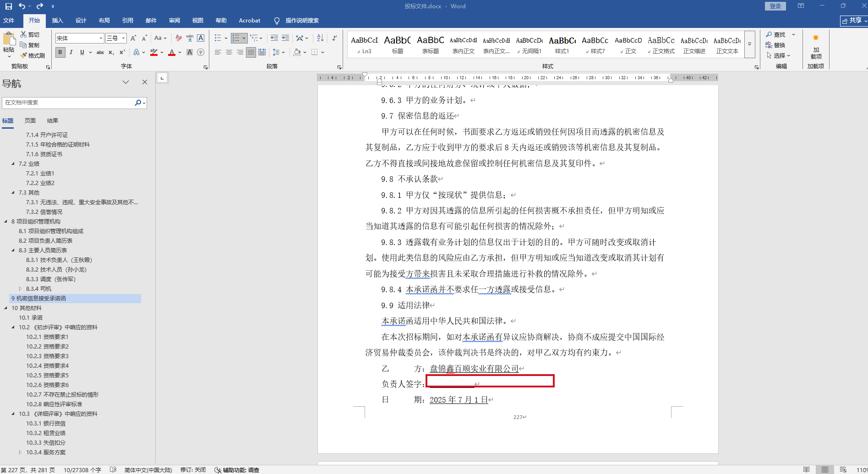Screen dimensions: 868x474
Task: Switch navigation pane to 页面 tab
Action: click(x=30, y=121)
